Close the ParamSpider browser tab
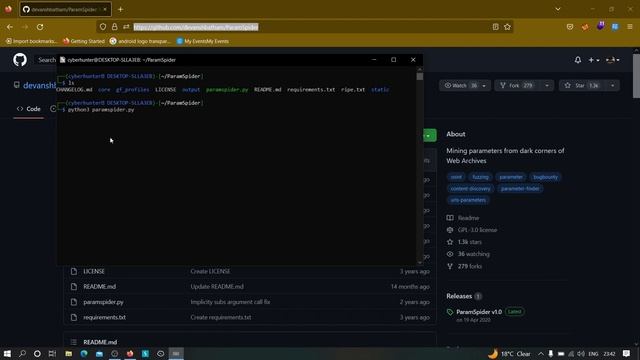Image resolution: width=640 pixels, height=360 pixels. 105,9
